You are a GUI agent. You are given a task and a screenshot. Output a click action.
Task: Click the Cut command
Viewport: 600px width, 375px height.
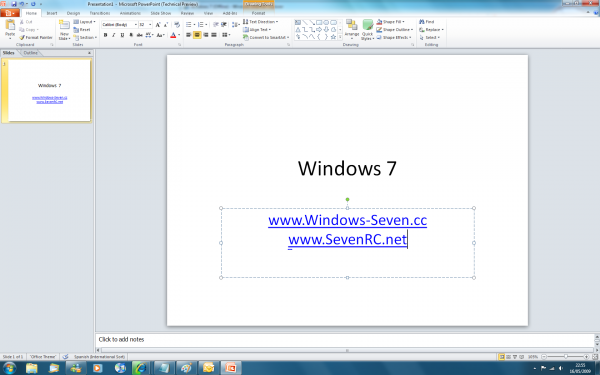tap(26, 22)
